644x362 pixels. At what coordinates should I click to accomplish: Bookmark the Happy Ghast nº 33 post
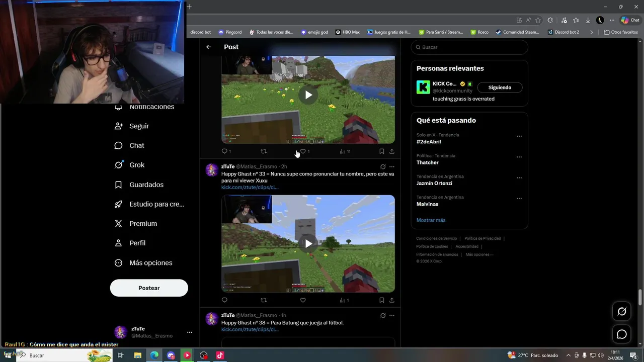[x=382, y=300]
